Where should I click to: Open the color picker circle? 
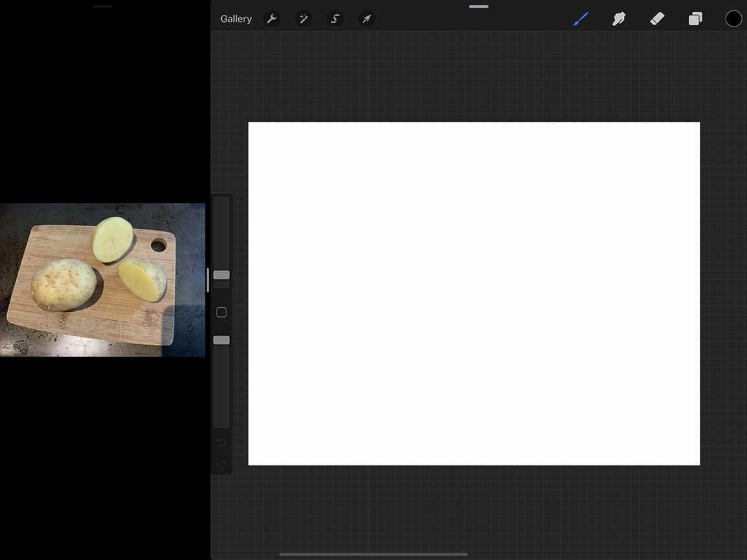coord(733,18)
